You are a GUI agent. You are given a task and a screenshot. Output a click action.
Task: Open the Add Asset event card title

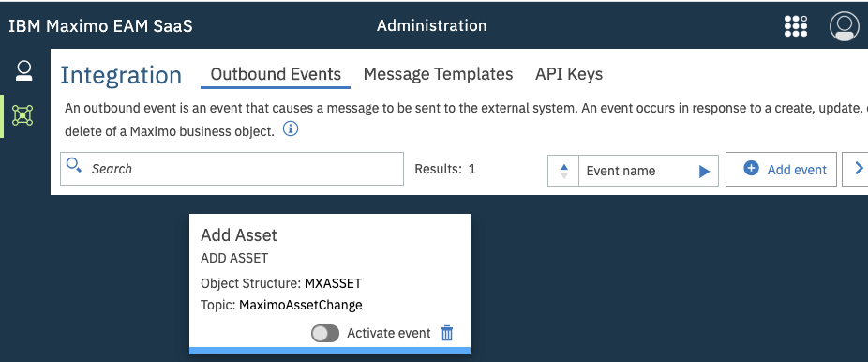(x=239, y=234)
